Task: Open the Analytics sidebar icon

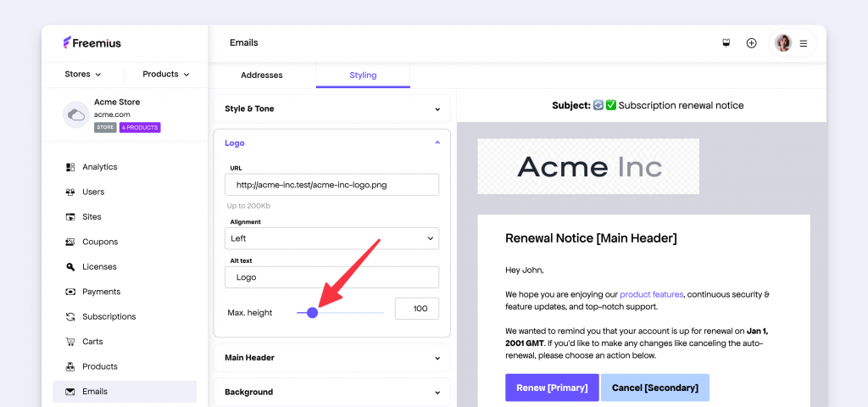Action: (70, 167)
